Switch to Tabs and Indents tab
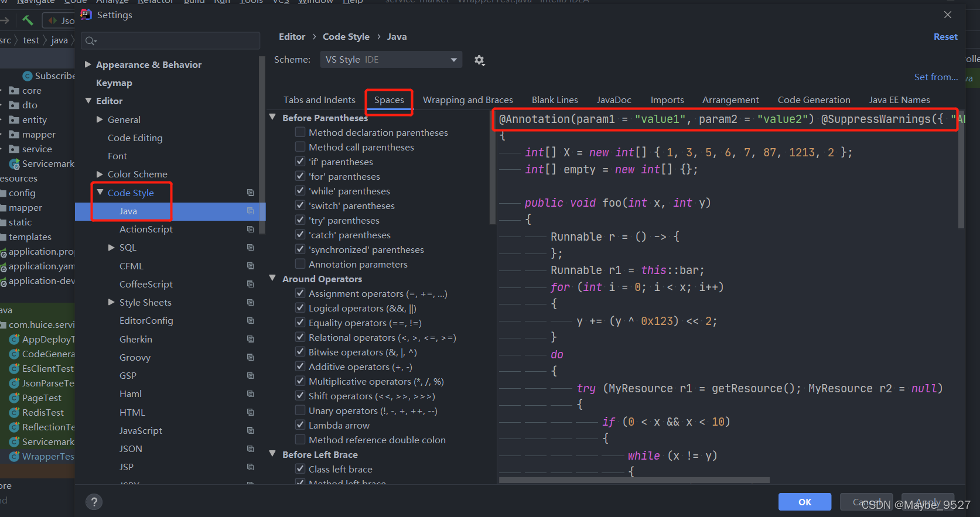Screen dimensions: 980x517 tap(319, 100)
